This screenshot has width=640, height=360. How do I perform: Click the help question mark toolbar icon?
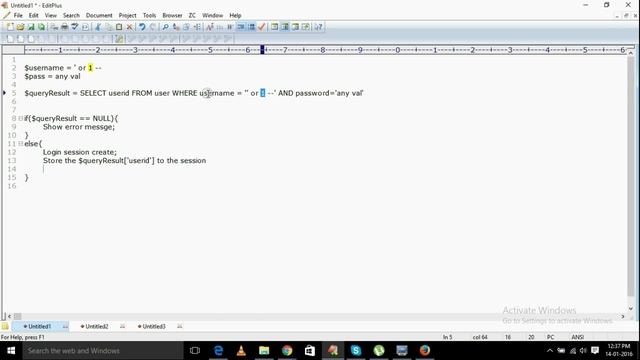tap(319, 27)
